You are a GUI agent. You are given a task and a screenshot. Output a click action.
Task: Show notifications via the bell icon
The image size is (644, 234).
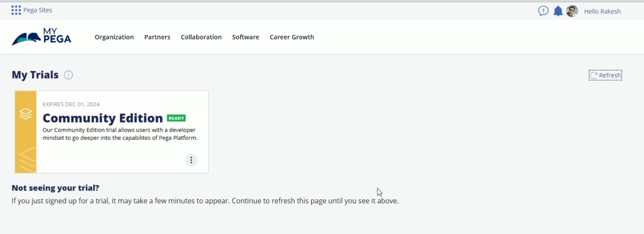557,11
